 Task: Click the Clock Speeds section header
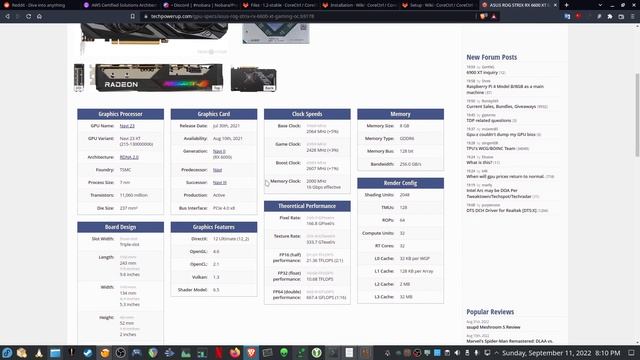point(307,114)
